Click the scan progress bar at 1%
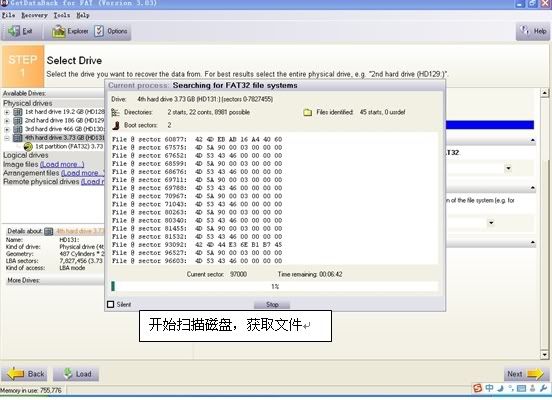Viewport: 552px width, 400px height. (275, 286)
